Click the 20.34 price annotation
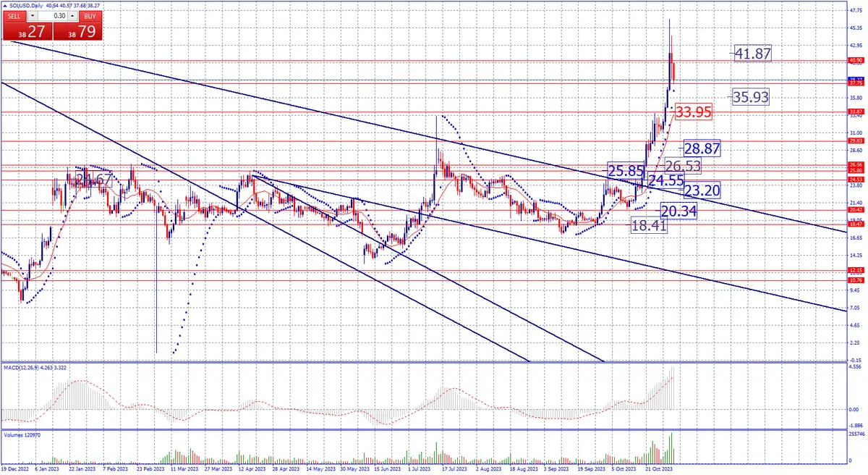Viewport: 868px width, 475px height. (x=678, y=210)
